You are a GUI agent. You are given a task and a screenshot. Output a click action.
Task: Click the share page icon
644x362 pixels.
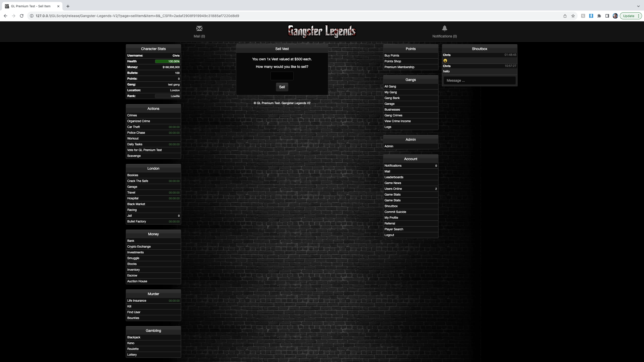tap(565, 16)
